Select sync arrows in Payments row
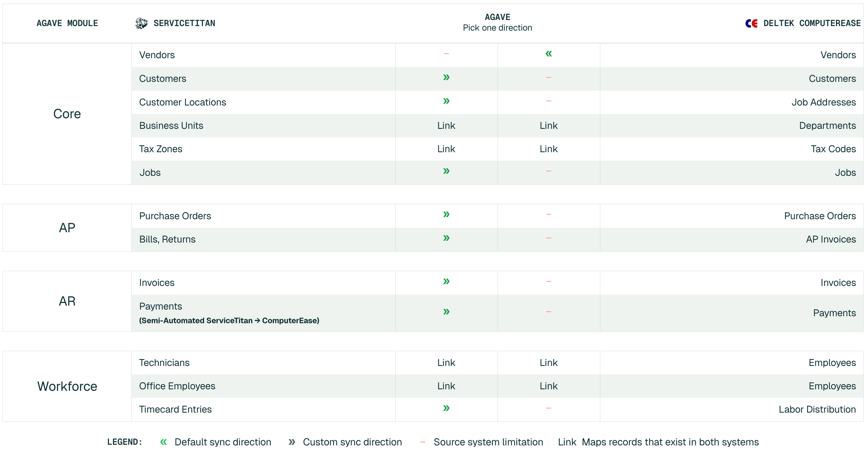The image size is (868, 456). [446, 312]
